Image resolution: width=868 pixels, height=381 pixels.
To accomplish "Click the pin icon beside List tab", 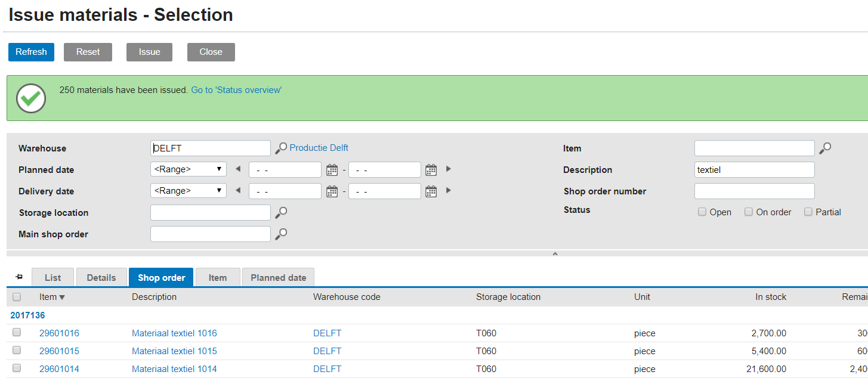I will click(x=18, y=277).
